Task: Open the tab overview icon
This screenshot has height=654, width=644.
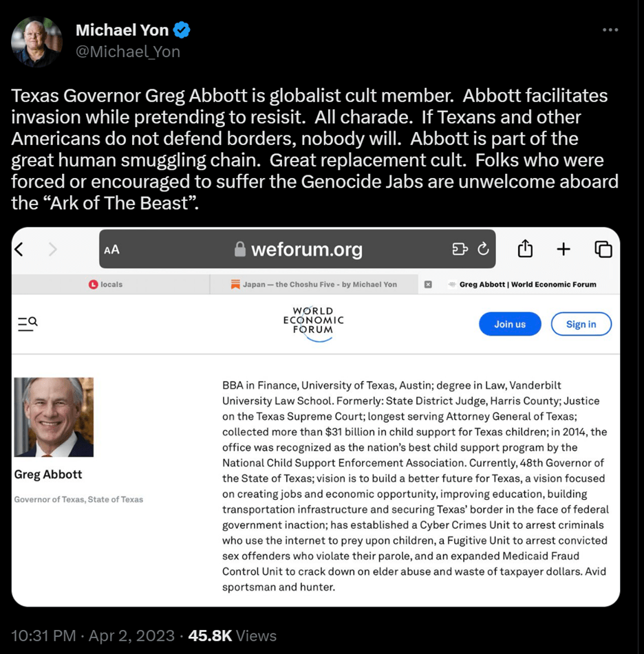Action: (x=603, y=249)
